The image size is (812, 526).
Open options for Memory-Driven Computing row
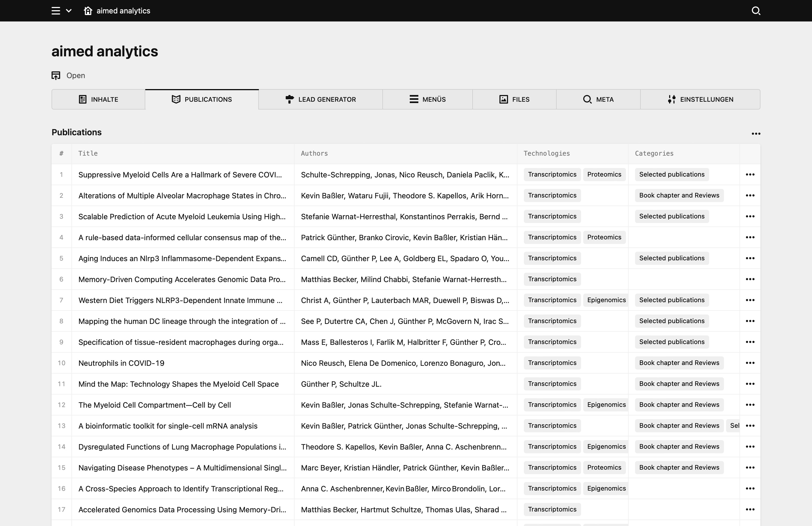coord(750,279)
